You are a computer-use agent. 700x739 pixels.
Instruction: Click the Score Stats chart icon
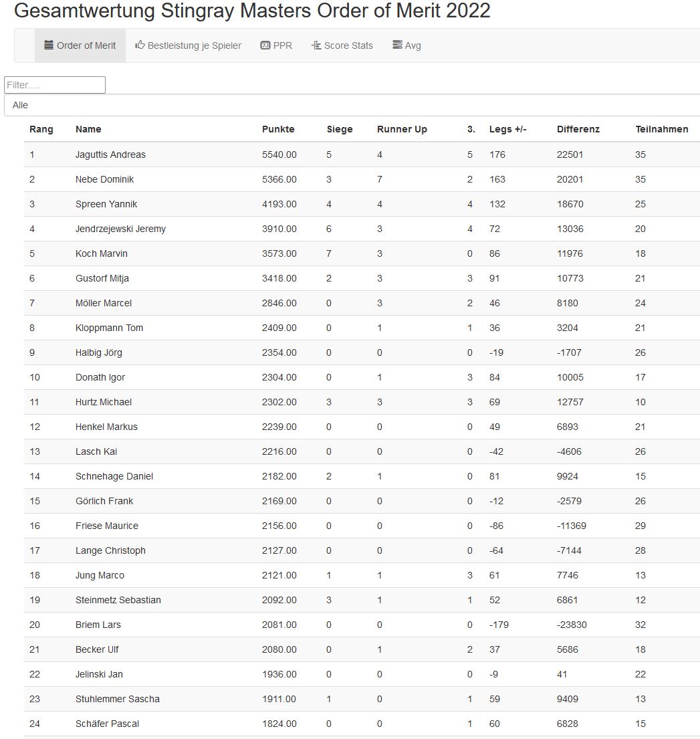(x=316, y=45)
